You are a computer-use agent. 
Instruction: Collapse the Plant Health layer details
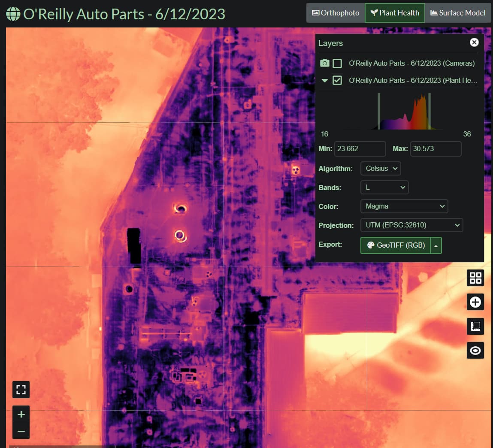[x=325, y=80]
